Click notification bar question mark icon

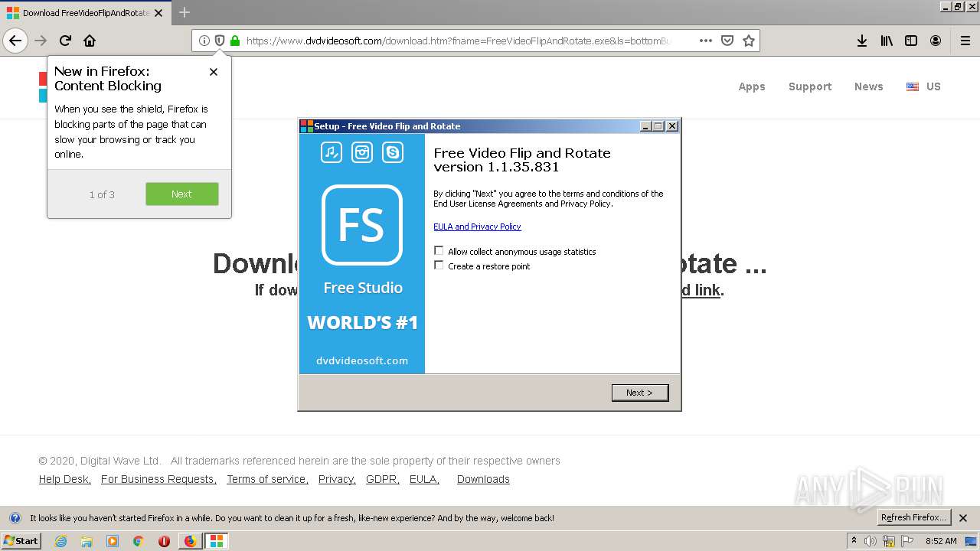click(x=15, y=518)
